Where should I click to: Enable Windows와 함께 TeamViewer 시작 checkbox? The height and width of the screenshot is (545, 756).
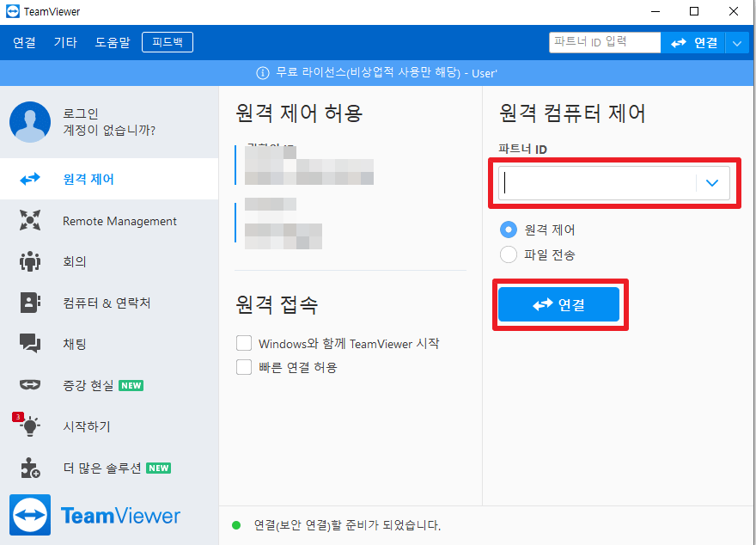tap(244, 343)
